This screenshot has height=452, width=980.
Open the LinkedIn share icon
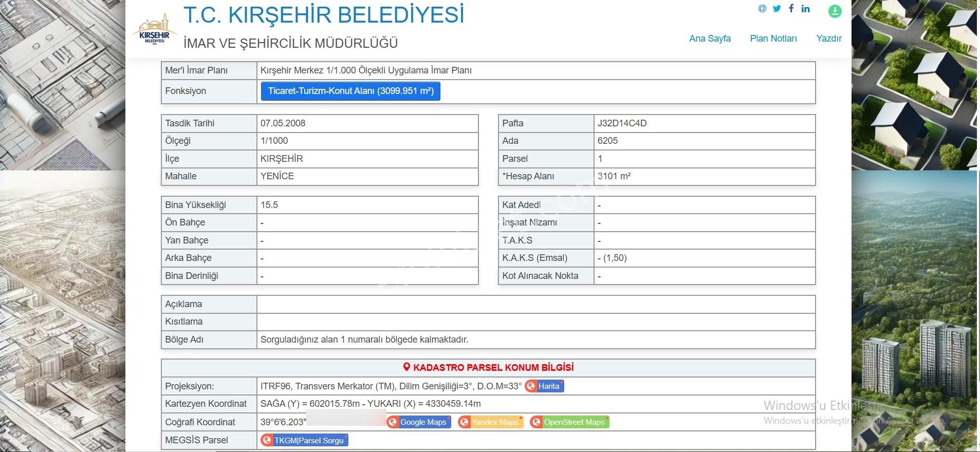point(806,8)
